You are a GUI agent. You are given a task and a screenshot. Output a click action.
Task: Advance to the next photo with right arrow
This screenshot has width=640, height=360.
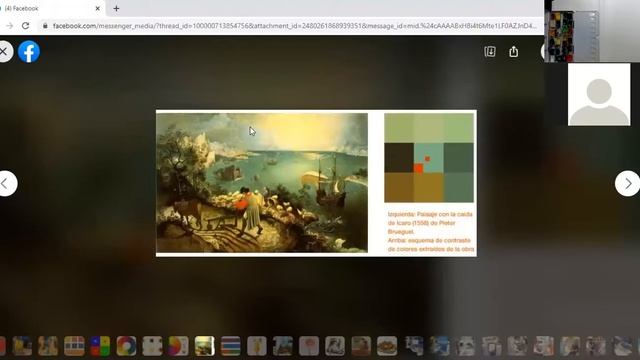(627, 184)
